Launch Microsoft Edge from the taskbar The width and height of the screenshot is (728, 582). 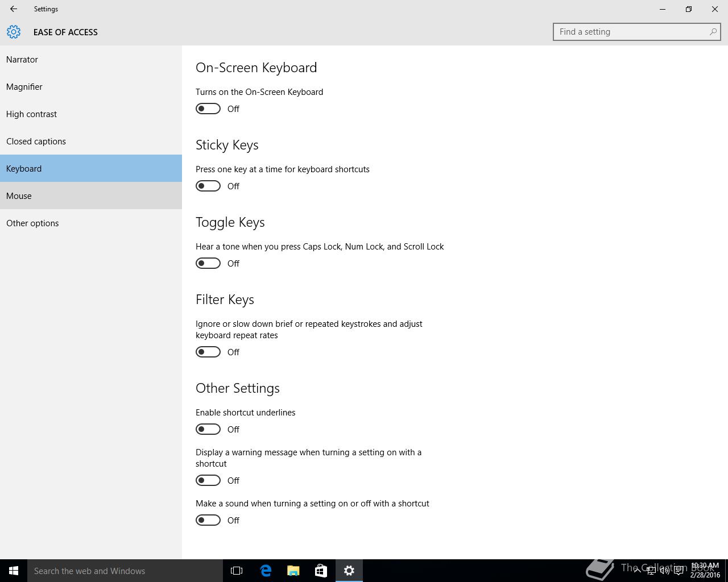[265, 571]
